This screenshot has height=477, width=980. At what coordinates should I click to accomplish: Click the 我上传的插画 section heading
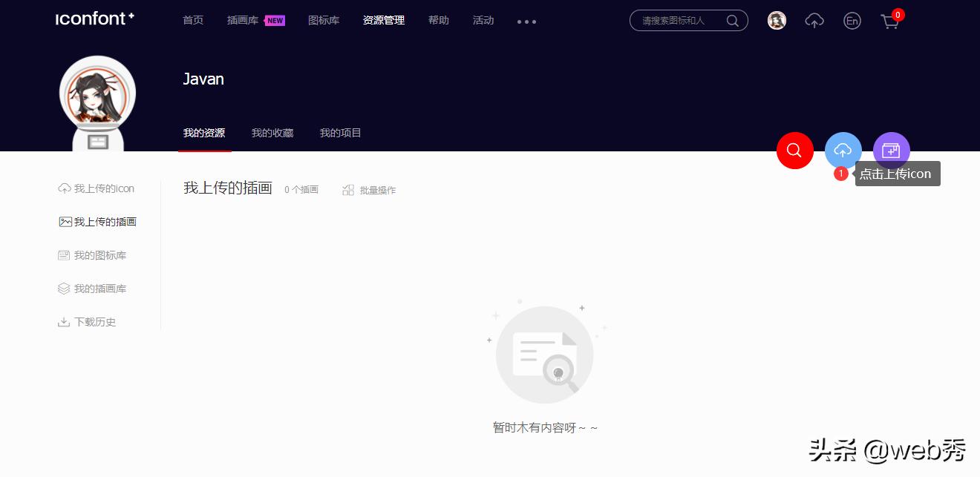tap(228, 188)
